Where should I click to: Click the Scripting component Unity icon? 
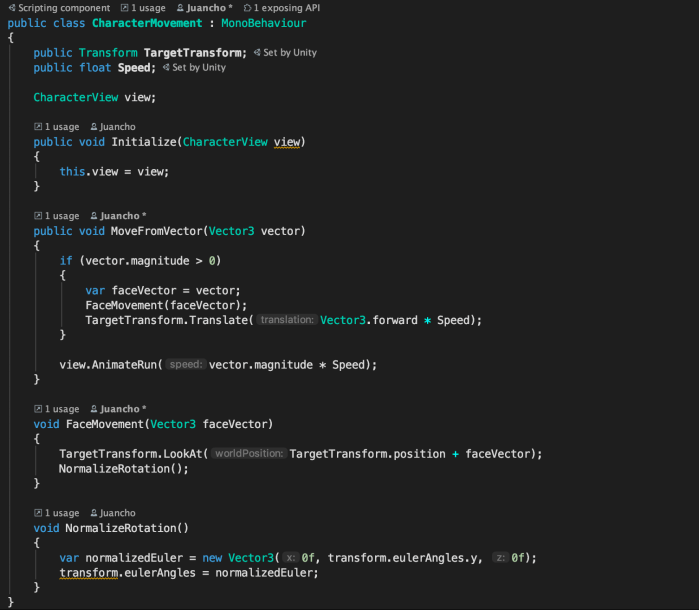pyautogui.click(x=11, y=8)
